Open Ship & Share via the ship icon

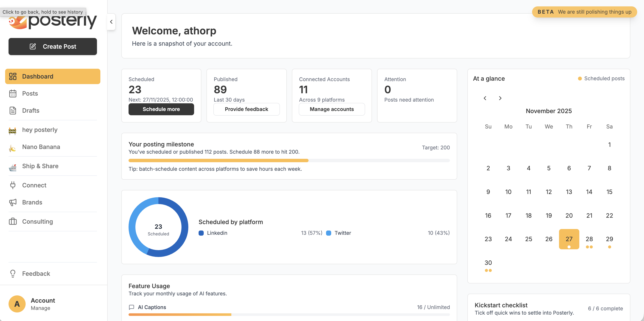point(13,166)
